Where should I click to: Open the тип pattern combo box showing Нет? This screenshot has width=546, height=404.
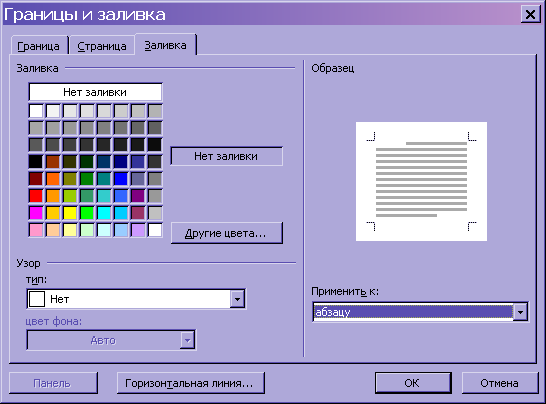click(136, 299)
